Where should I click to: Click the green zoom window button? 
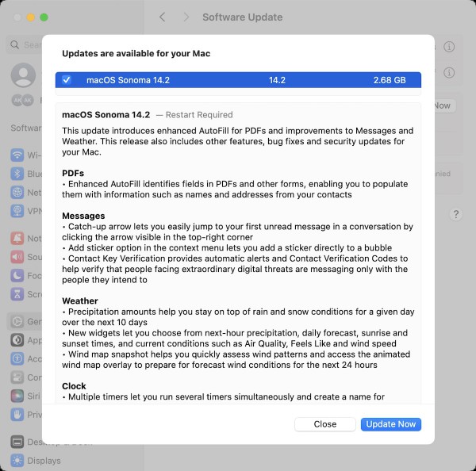click(44, 17)
